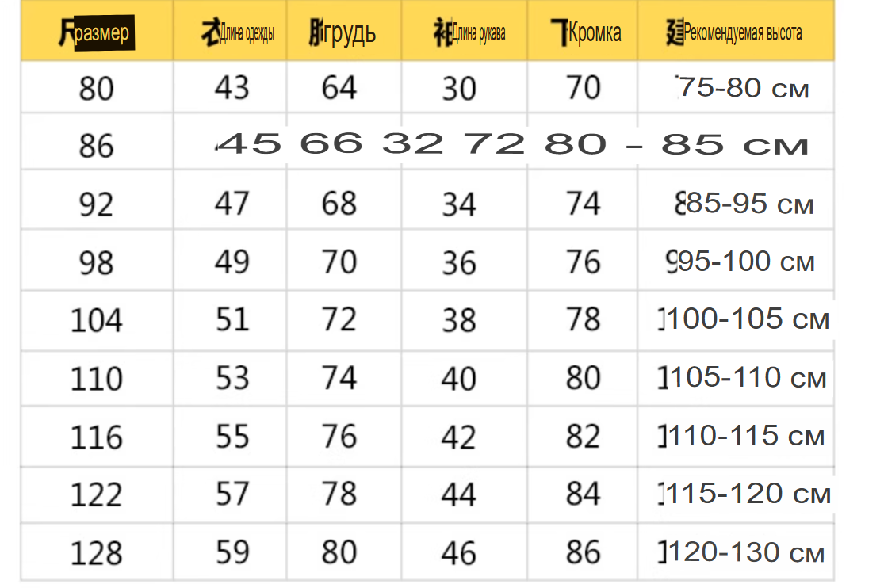Click size 104 cell

pyautogui.click(x=97, y=321)
